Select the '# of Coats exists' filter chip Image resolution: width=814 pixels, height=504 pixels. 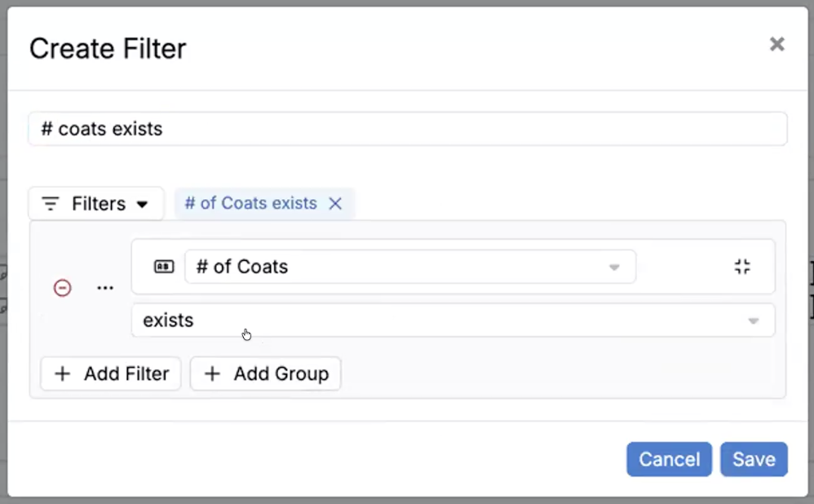[251, 203]
